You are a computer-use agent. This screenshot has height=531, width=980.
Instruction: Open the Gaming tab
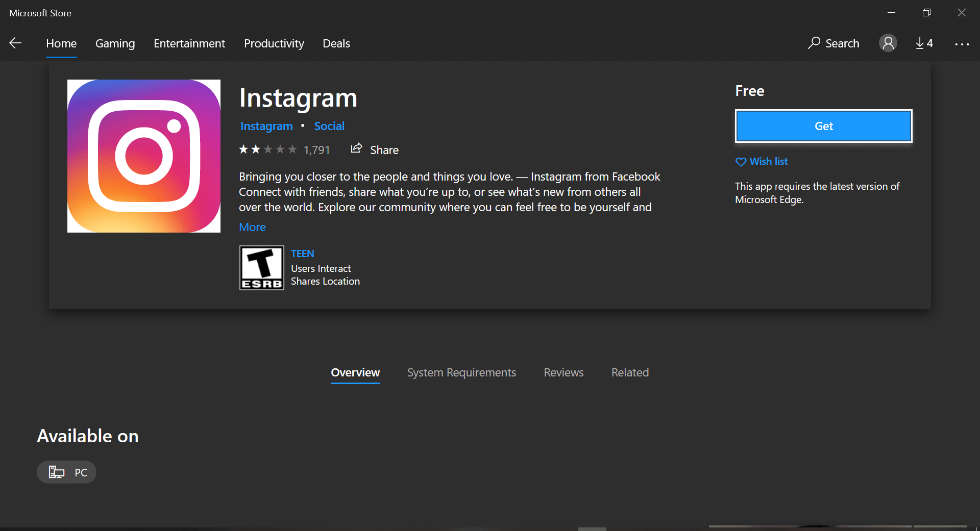pyautogui.click(x=115, y=43)
